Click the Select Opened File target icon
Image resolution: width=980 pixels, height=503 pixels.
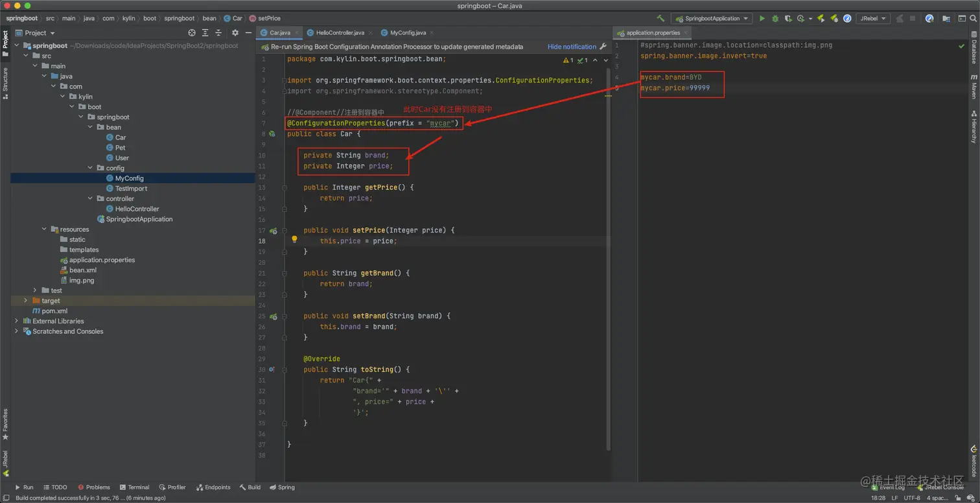(x=192, y=32)
